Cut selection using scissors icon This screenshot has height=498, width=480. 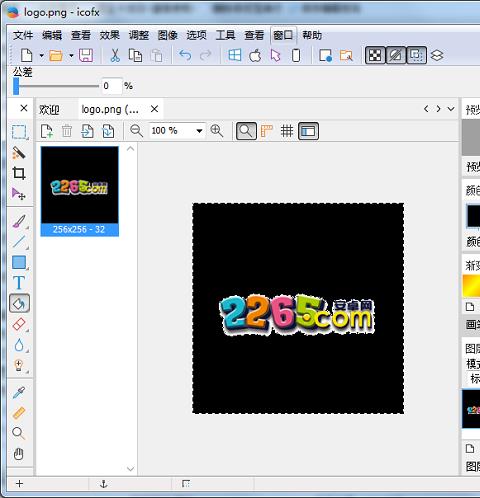115,55
